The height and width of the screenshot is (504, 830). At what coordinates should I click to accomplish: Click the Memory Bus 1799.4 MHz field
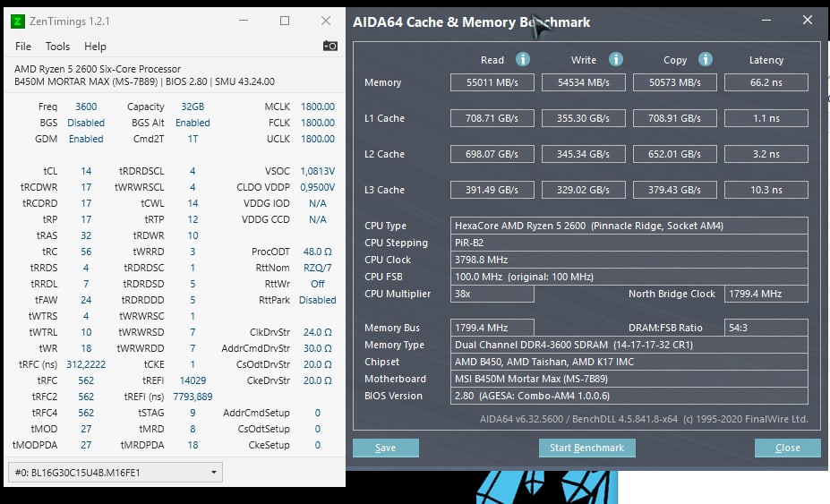pyautogui.click(x=492, y=328)
